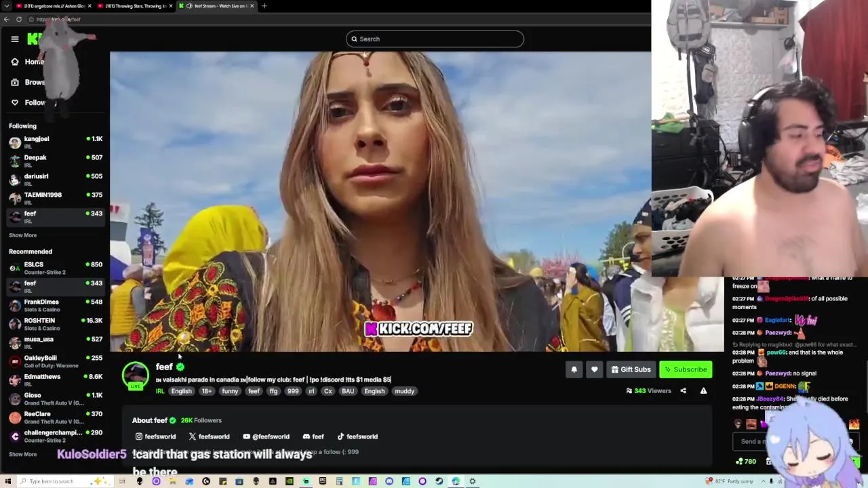Screen dimensions: 868x488
Task: Open @feefsworld YouTube link
Action: coord(266,436)
